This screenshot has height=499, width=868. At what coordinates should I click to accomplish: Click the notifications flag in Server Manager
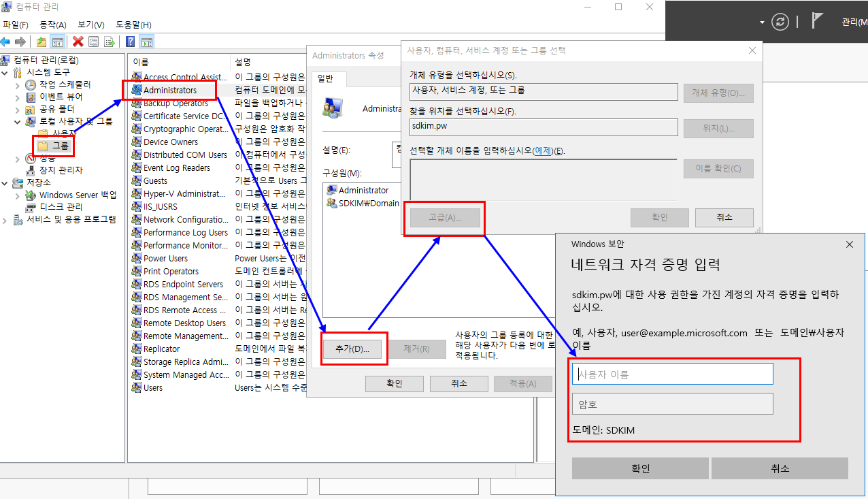818,21
